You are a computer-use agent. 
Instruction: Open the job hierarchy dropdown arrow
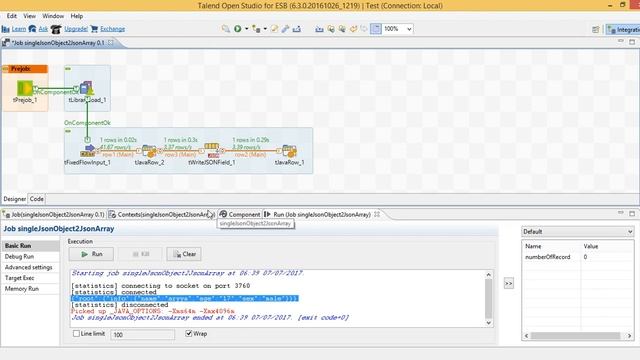coord(265,29)
